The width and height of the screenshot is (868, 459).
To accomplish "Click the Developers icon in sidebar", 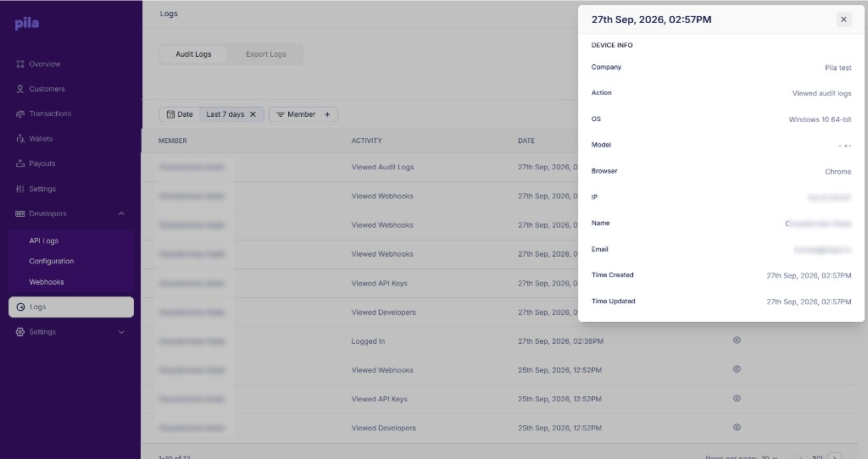I will (x=20, y=213).
